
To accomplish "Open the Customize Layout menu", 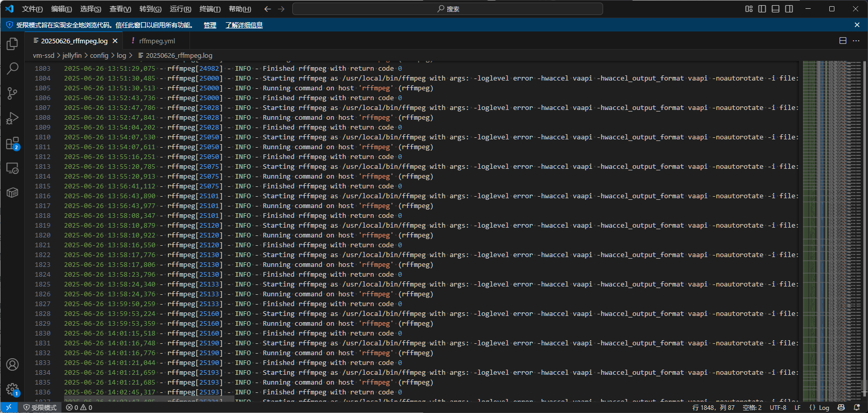I will coord(749,9).
